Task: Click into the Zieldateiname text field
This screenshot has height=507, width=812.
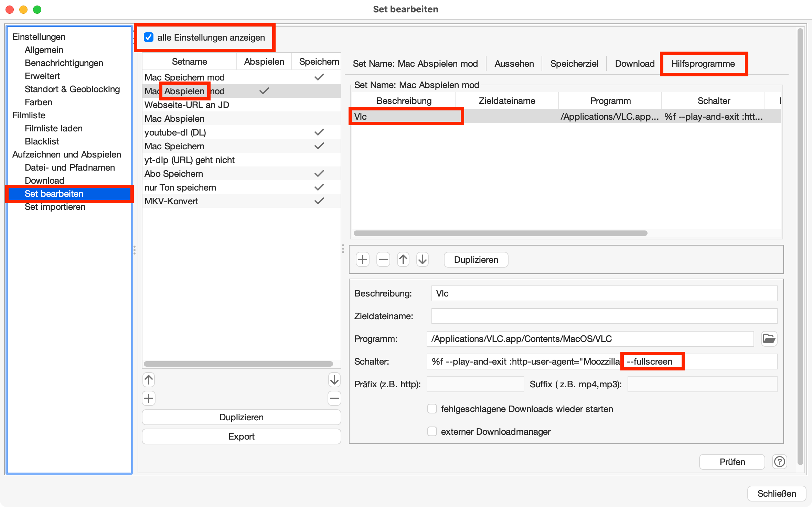Action: [x=604, y=316]
